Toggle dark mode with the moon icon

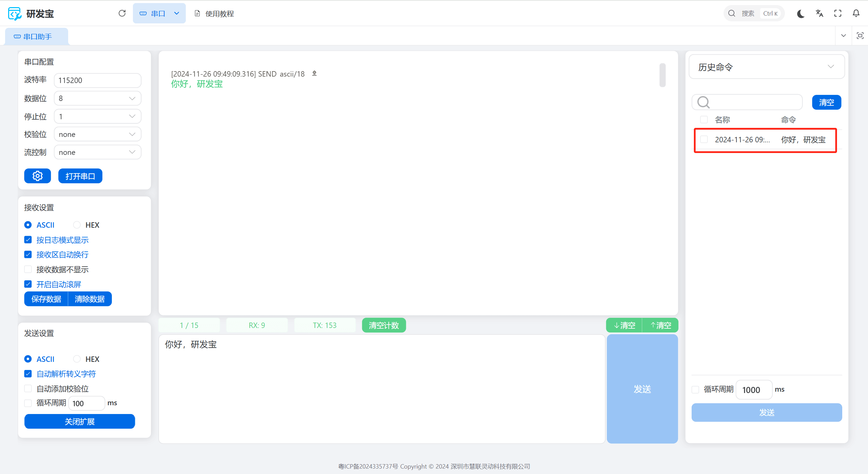click(x=801, y=14)
